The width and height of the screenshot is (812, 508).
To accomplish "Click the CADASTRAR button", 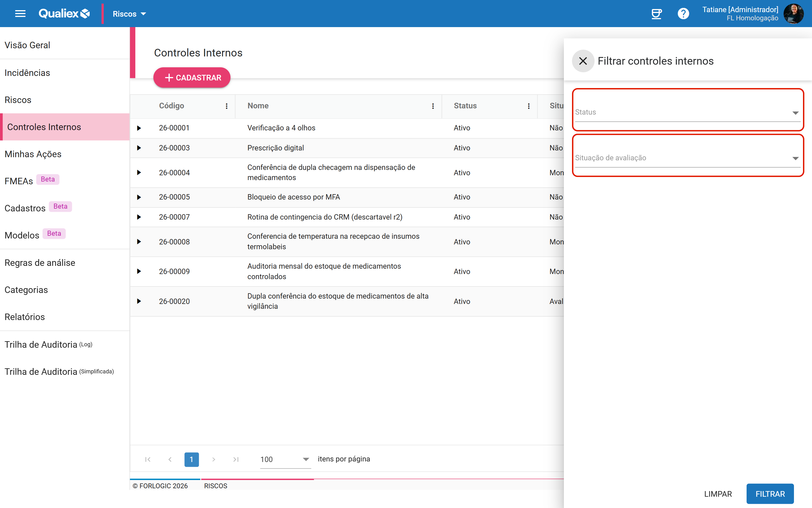I will 192,78.
